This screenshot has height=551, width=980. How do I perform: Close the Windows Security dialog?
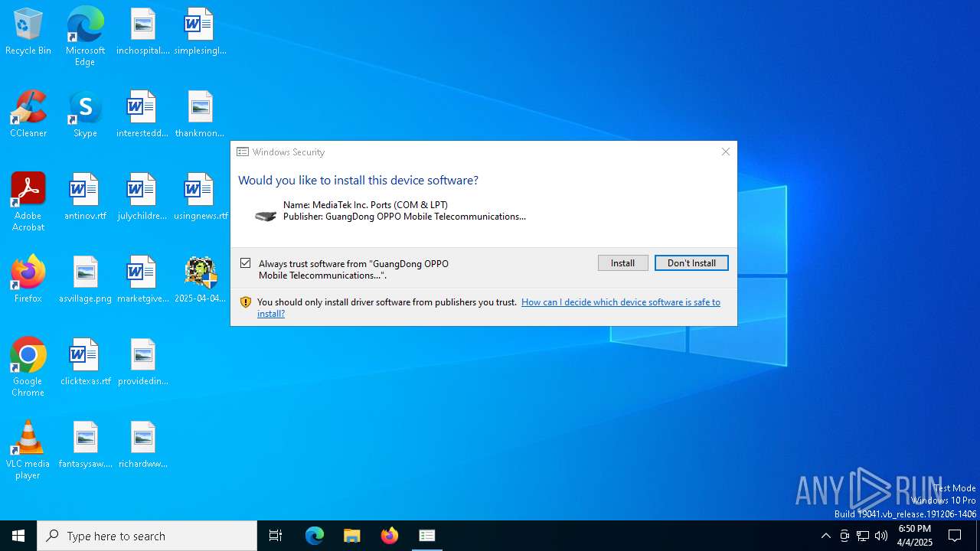click(x=725, y=152)
